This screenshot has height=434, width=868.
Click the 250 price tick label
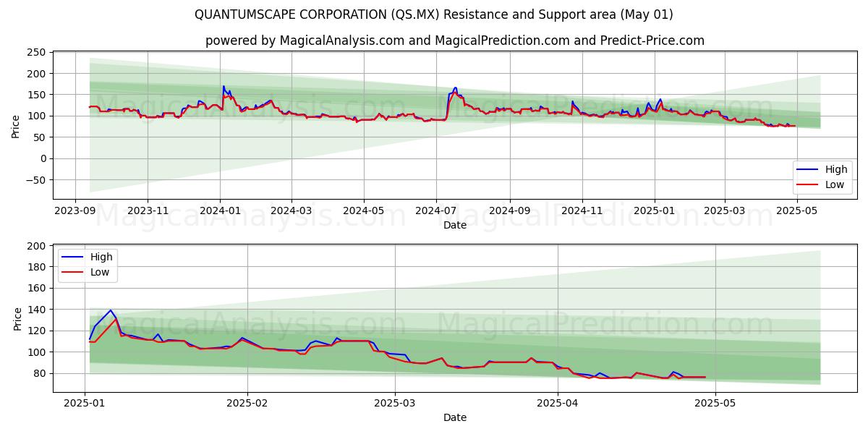tap(37, 53)
